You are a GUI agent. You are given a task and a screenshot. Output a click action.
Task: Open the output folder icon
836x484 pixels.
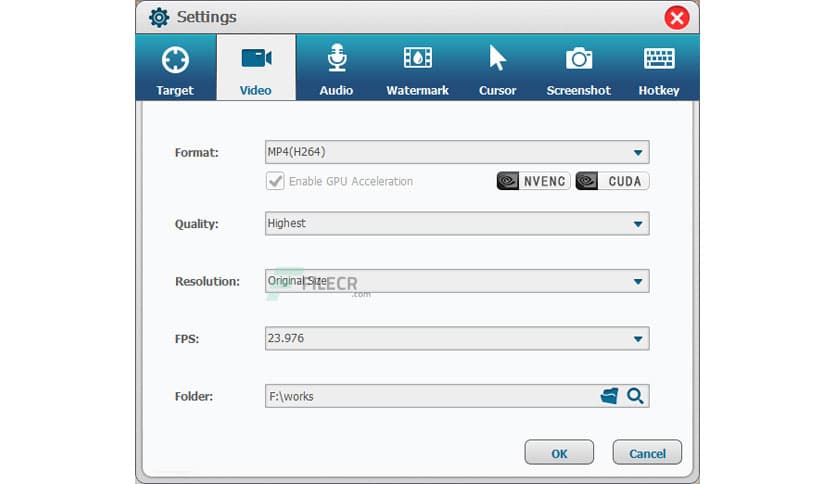(609, 396)
